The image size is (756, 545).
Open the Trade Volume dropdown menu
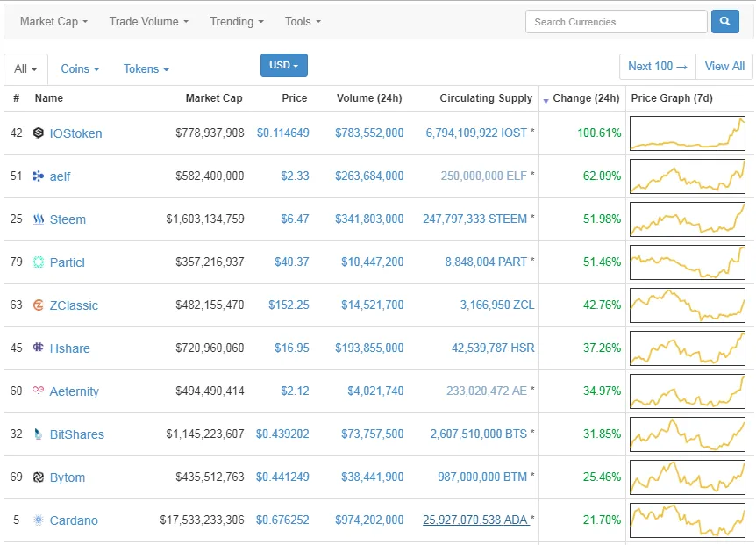pos(148,22)
